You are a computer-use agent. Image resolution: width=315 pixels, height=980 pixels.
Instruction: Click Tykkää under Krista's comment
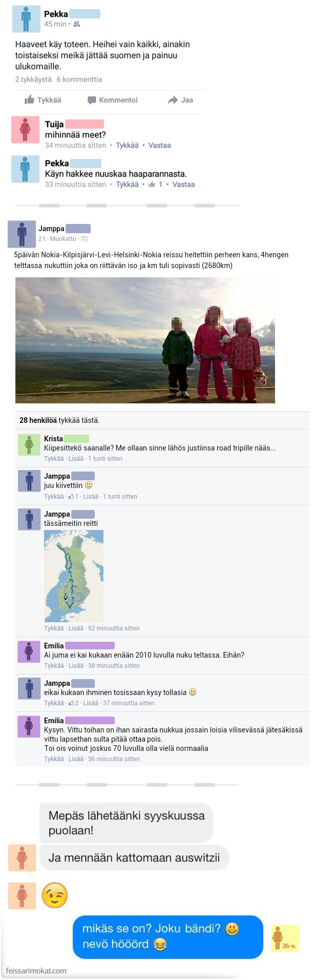click(x=54, y=459)
